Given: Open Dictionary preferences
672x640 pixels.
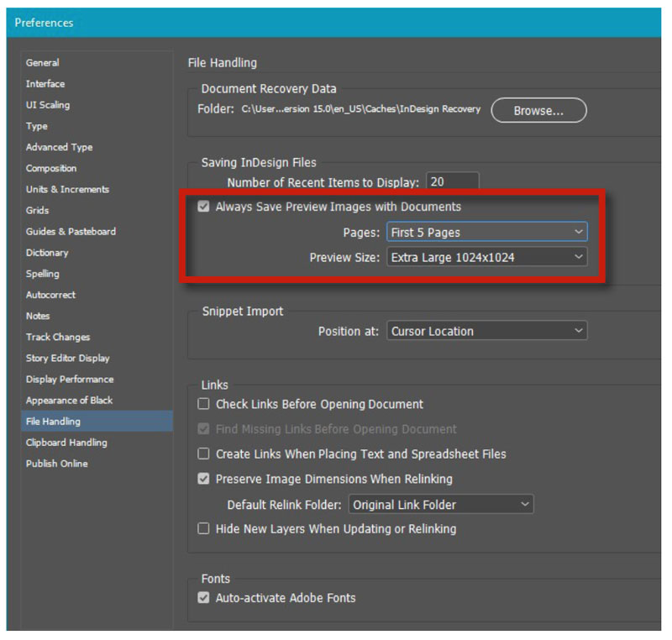Looking at the screenshot, I should tap(47, 253).
